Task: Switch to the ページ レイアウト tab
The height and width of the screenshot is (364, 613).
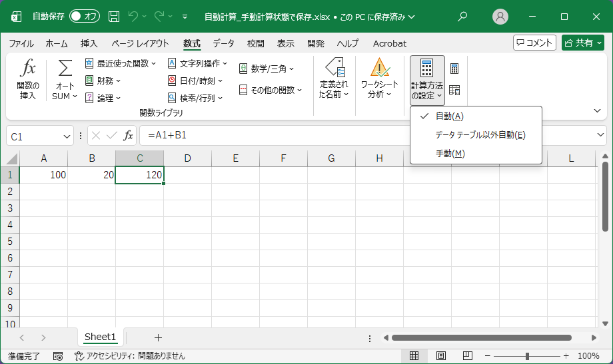Action: [140, 43]
